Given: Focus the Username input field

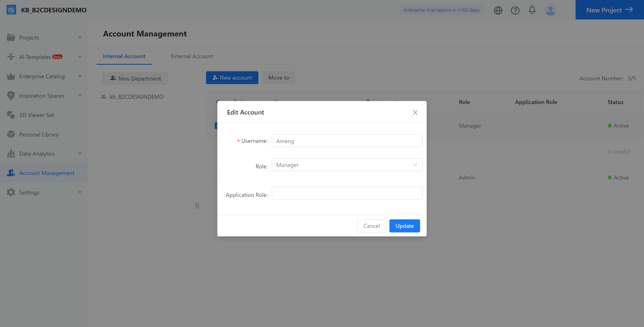Looking at the screenshot, I should click(347, 141).
